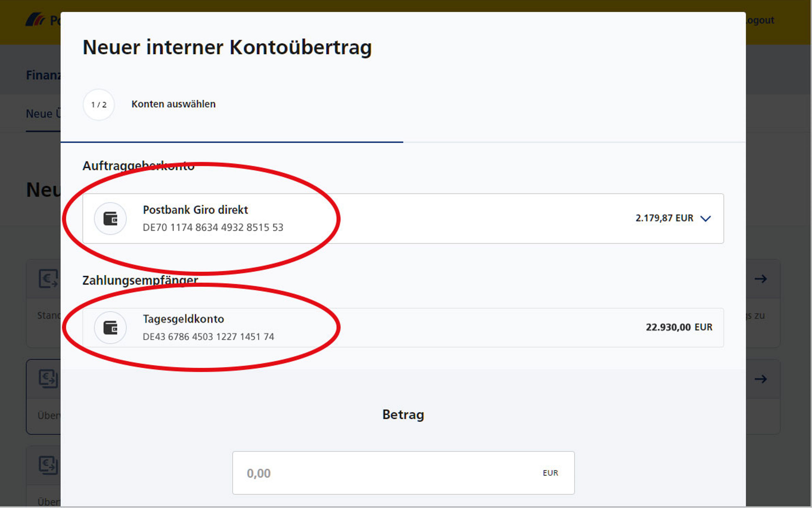Click the wallet icon for Tagesgeldkonto
Screen dimensions: 812x508
point(110,327)
